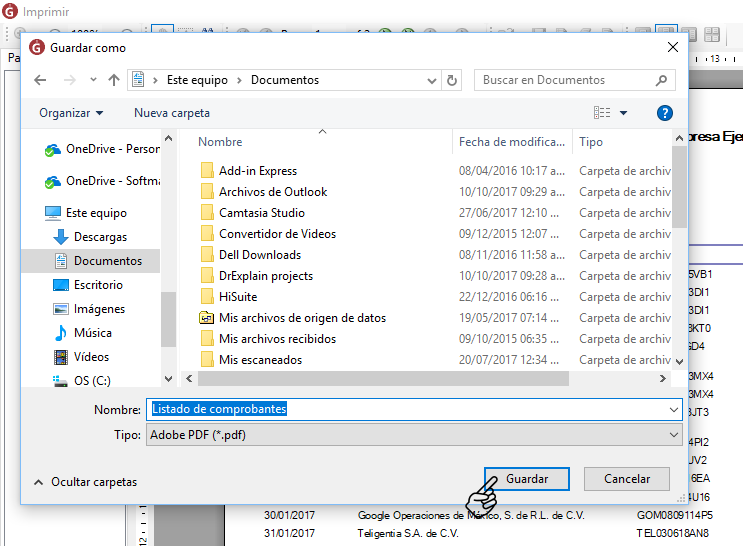
Task: Click Nueva carpeta in the toolbar
Action: click(x=172, y=113)
